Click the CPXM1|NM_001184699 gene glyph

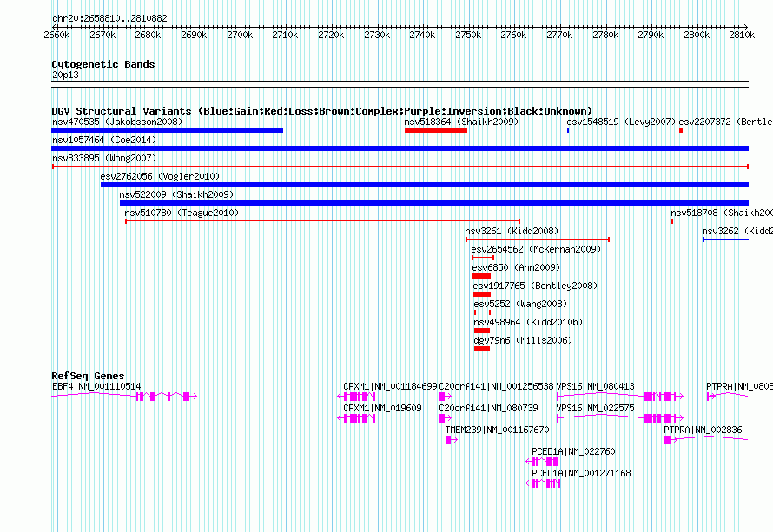(356, 397)
